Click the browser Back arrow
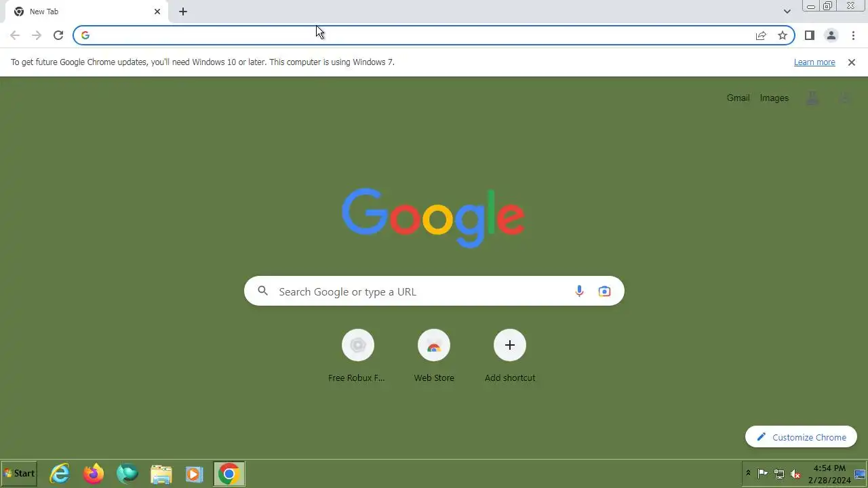Viewport: 868px width, 488px height. pos(15,35)
